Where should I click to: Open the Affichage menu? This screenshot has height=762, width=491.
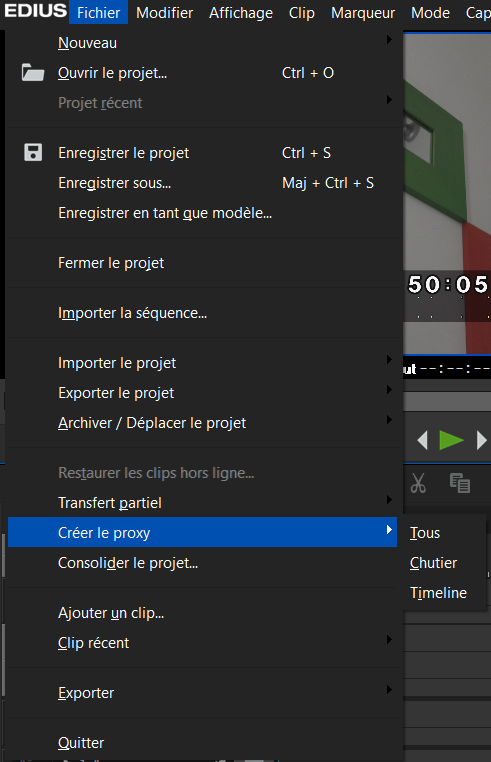click(x=241, y=13)
